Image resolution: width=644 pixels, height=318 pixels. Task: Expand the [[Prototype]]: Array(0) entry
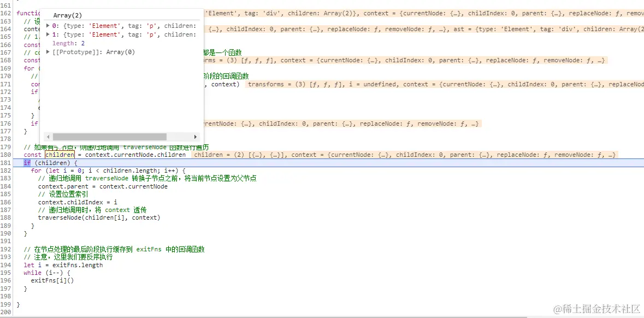point(48,52)
